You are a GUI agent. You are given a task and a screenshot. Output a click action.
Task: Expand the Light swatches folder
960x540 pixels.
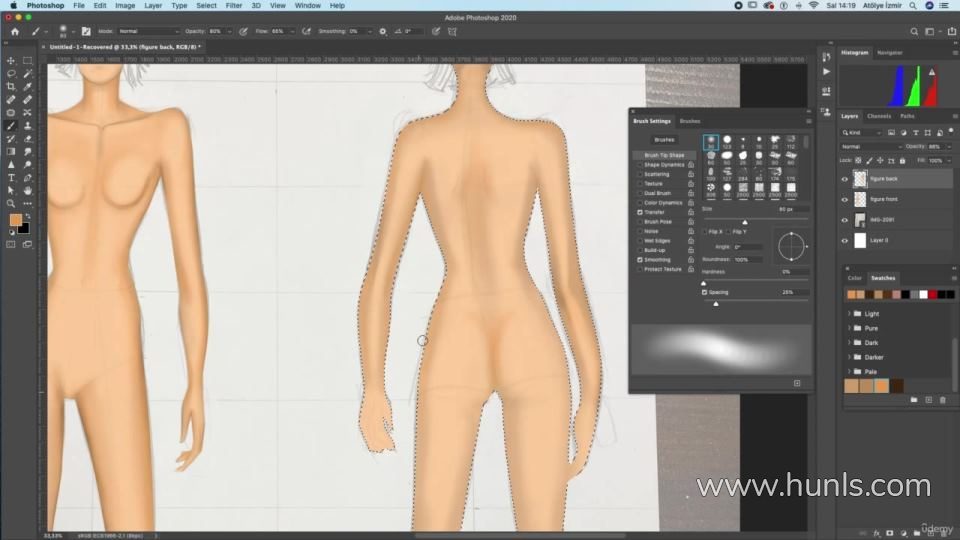click(849, 314)
